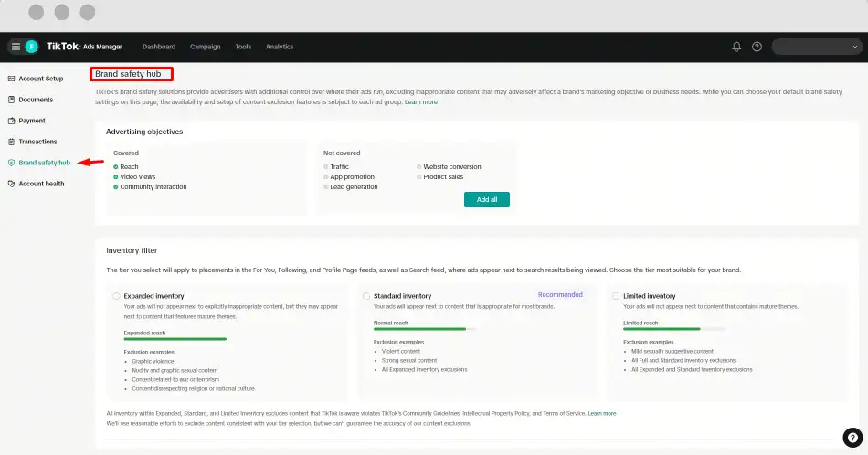This screenshot has height=455, width=868.
Task: Click the Inventory filter heading
Action: pyautogui.click(x=132, y=250)
